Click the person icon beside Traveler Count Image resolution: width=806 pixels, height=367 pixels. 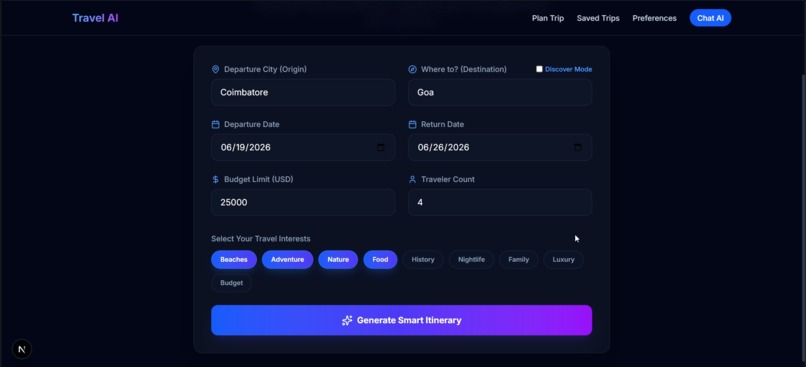click(x=412, y=179)
